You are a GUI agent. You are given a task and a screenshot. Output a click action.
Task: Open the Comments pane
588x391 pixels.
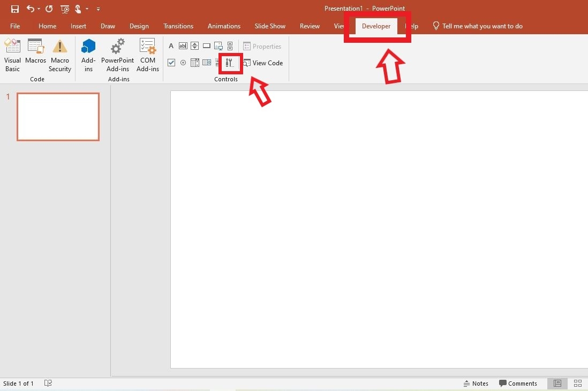pos(518,383)
